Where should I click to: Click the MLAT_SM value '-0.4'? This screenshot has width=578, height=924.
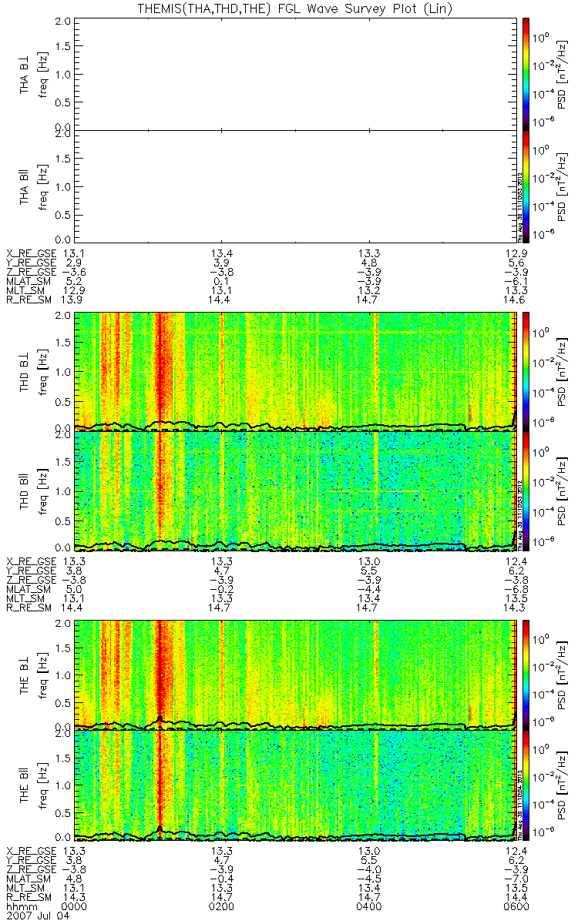[221, 879]
